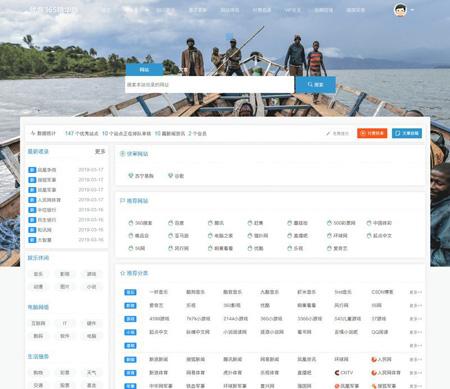Open 酷狗音乐 in recommended categories
The width and height of the screenshot is (450, 389).
(x=195, y=292)
